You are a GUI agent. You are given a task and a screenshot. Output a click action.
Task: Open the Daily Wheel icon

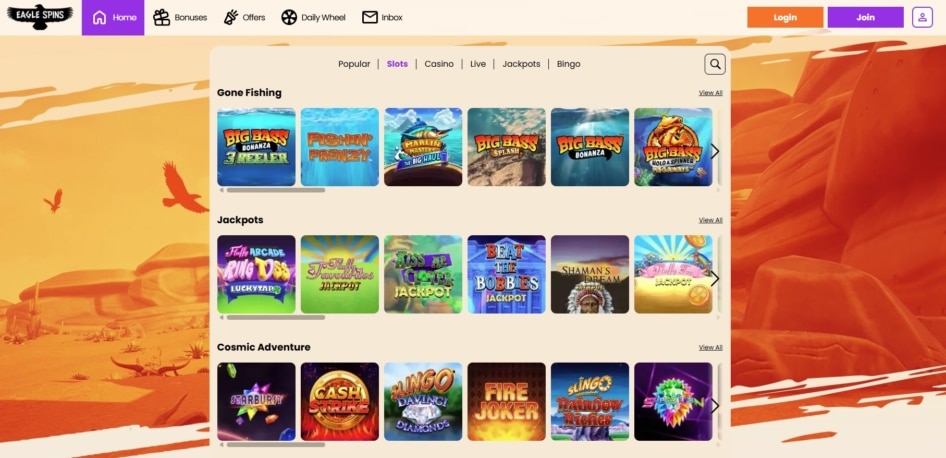tap(289, 17)
